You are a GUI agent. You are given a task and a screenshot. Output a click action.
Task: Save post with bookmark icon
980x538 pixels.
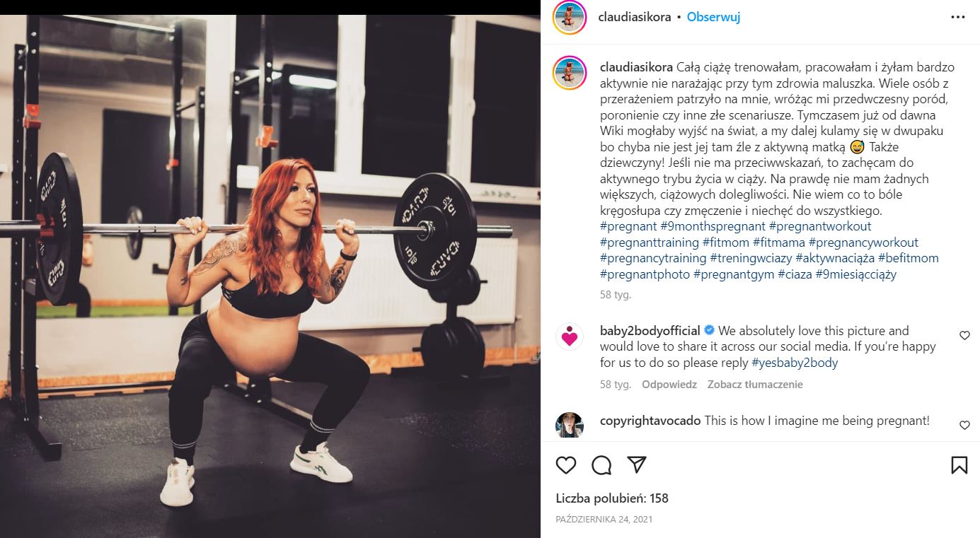click(x=959, y=464)
